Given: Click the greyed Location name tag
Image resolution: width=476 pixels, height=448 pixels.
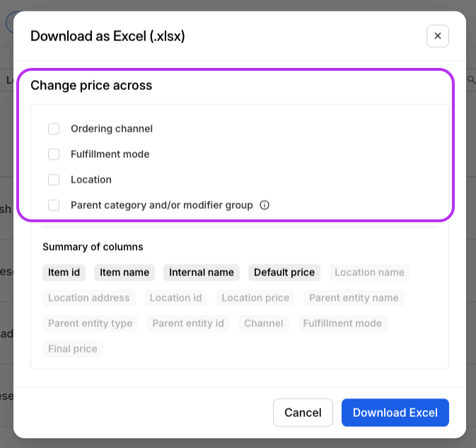Looking at the screenshot, I should tap(369, 272).
